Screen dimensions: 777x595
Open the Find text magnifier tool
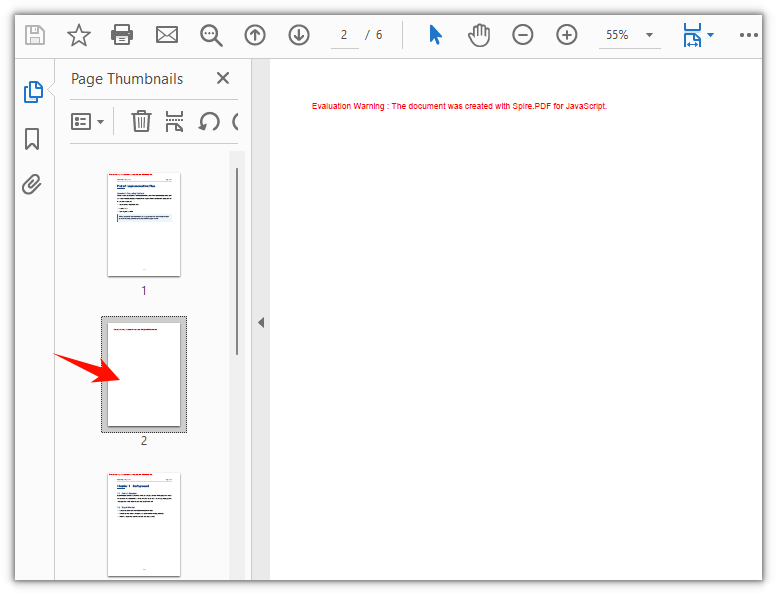coord(211,36)
